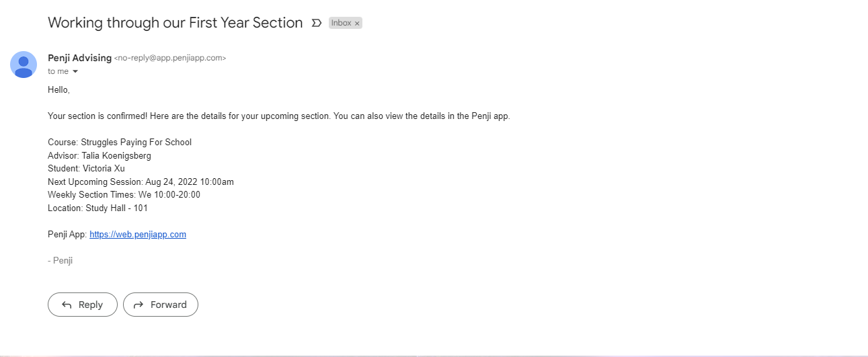The image size is (868, 357).
Task: Click the "- Penji" signature text
Action: tap(61, 261)
